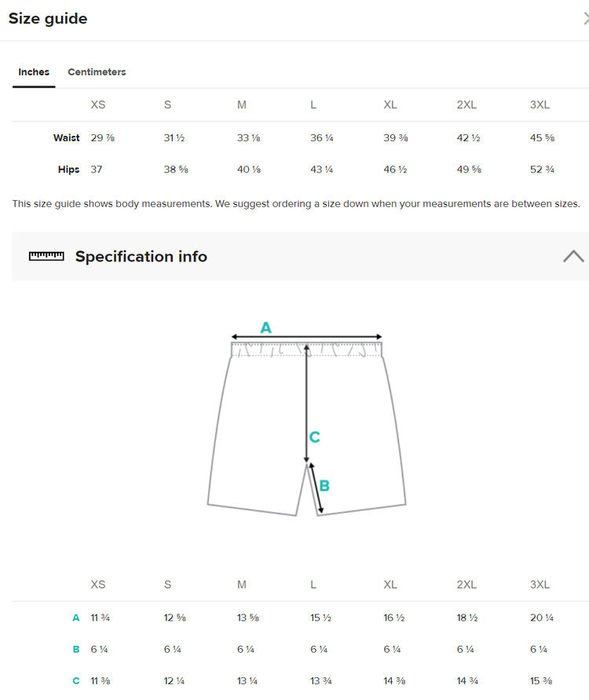Click the teal letter A on diagram
This screenshot has height=700, width=589.
(x=265, y=327)
